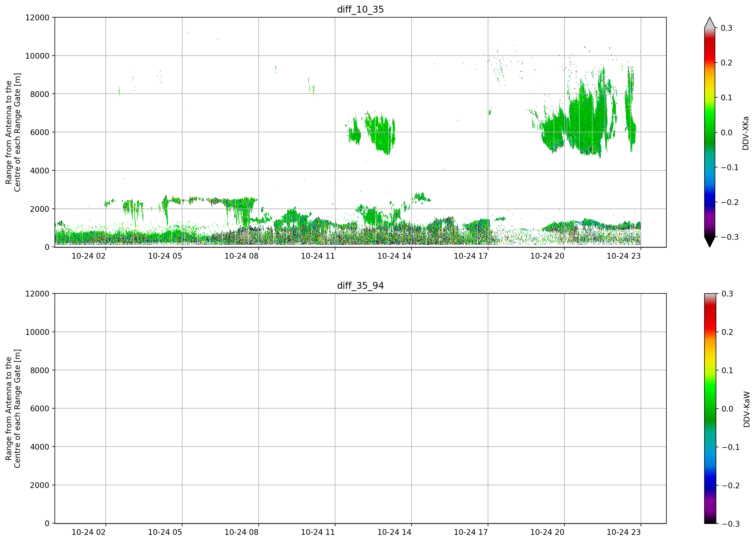Click the "10-24 23" x-tick under diff_10_35
This screenshot has width=756, height=542.
(624, 256)
